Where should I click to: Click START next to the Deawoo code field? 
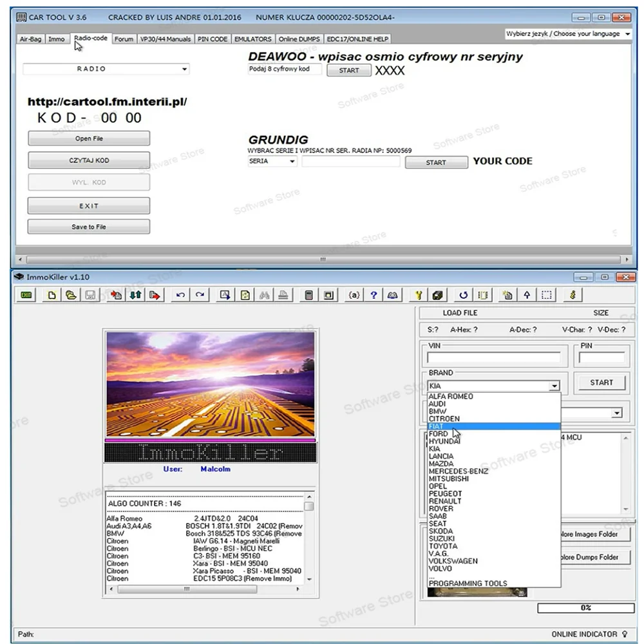(349, 70)
